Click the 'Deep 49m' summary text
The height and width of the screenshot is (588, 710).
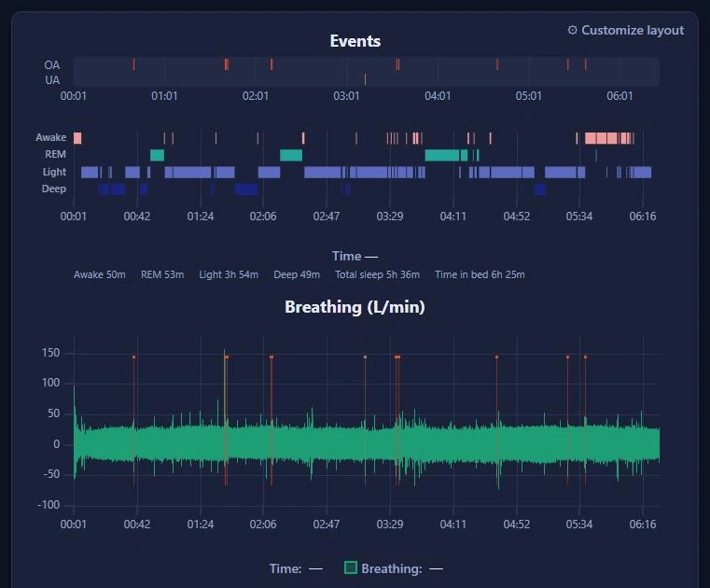click(x=297, y=274)
